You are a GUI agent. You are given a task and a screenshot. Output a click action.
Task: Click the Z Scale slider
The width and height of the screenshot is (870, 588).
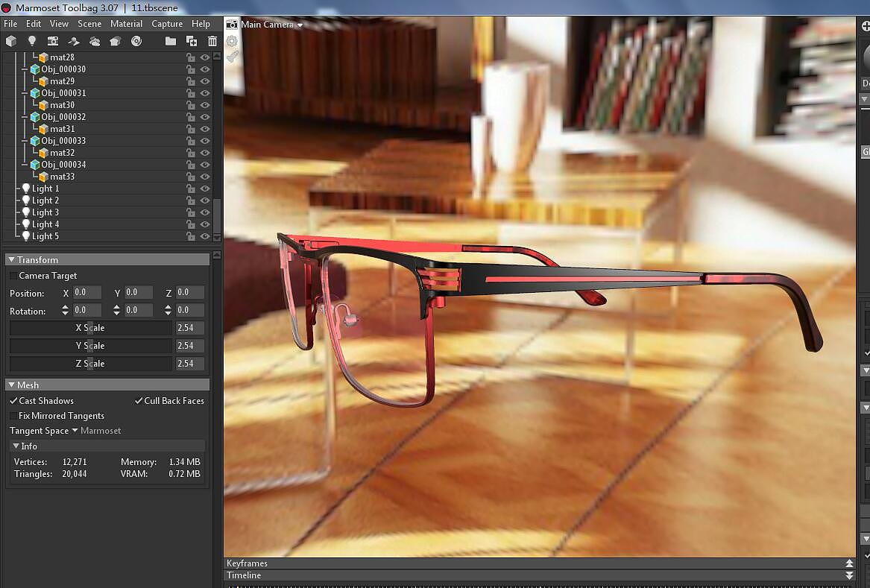pyautogui.click(x=90, y=364)
